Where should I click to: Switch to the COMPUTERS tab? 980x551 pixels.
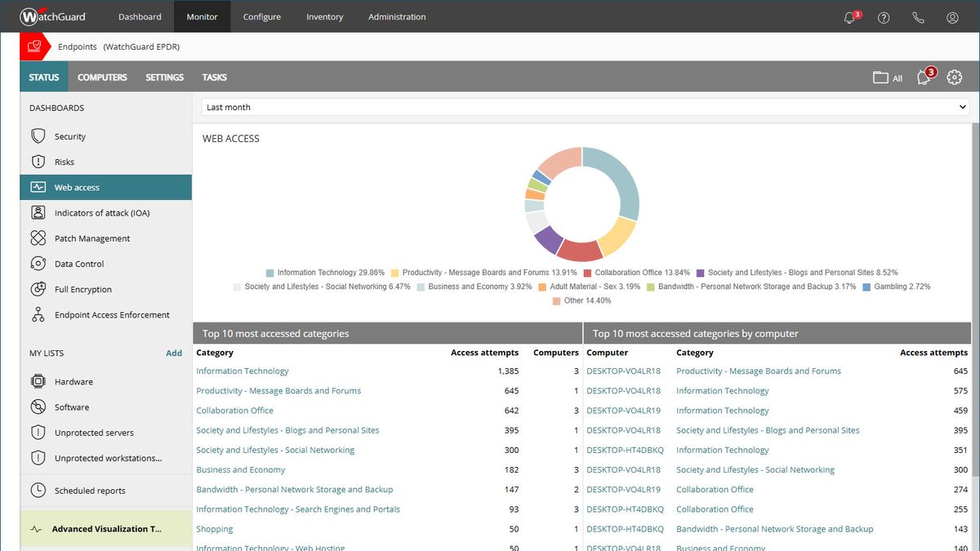101,77
